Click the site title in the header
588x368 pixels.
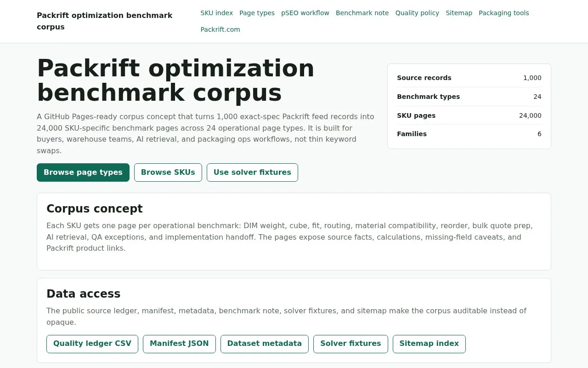click(x=105, y=21)
